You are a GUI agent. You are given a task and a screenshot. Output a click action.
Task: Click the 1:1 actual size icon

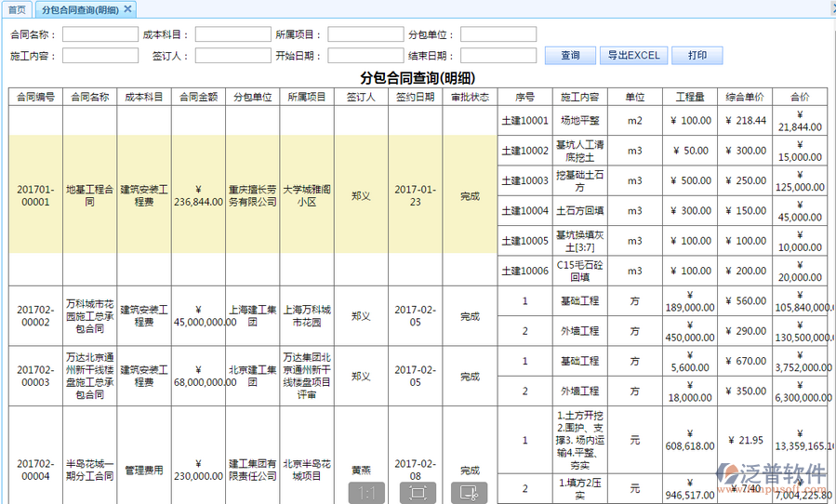[366, 493]
